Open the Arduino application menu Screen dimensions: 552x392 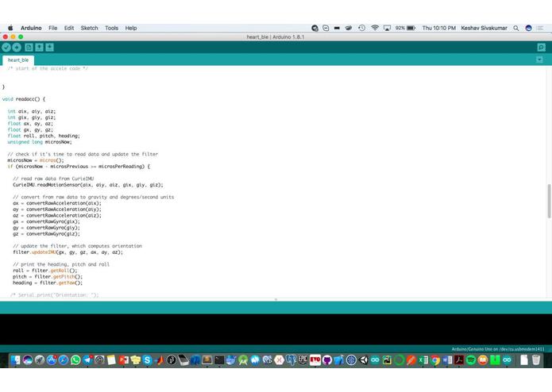pyautogui.click(x=31, y=28)
